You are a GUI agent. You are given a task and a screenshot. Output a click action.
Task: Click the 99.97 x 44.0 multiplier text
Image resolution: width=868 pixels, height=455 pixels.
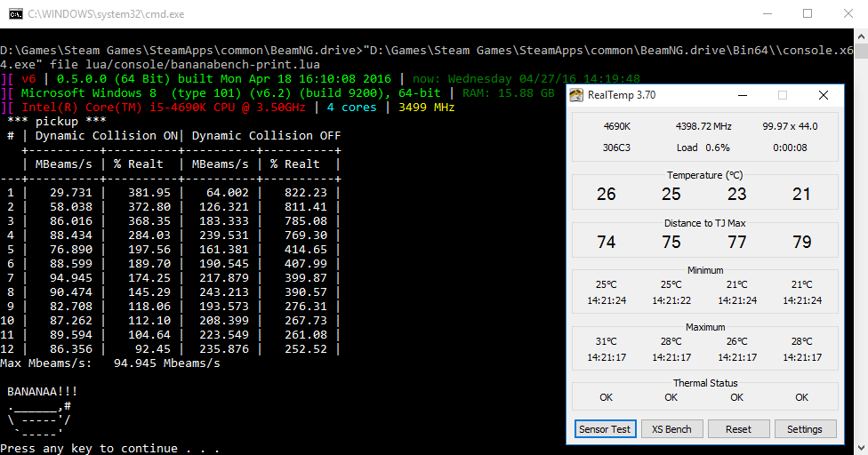click(x=790, y=126)
